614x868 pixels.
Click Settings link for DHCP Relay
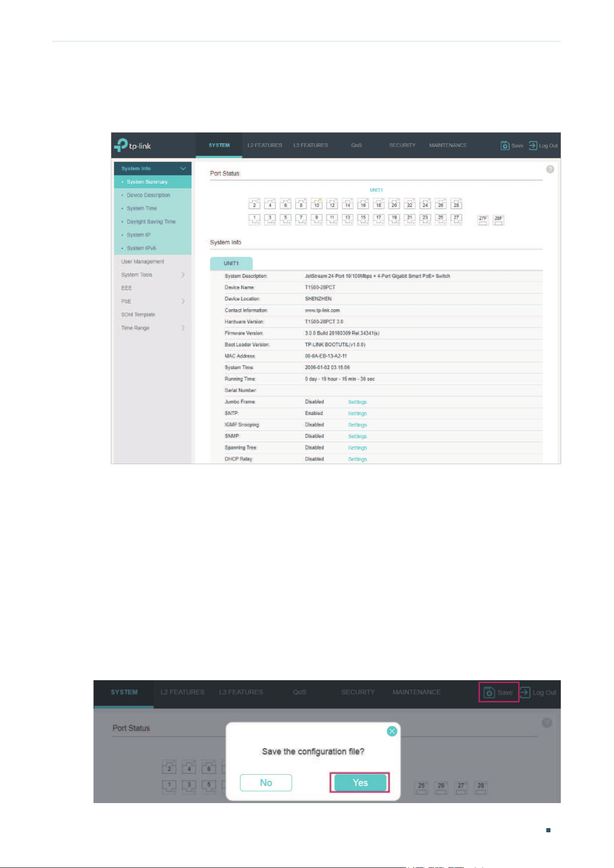pos(358,459)
